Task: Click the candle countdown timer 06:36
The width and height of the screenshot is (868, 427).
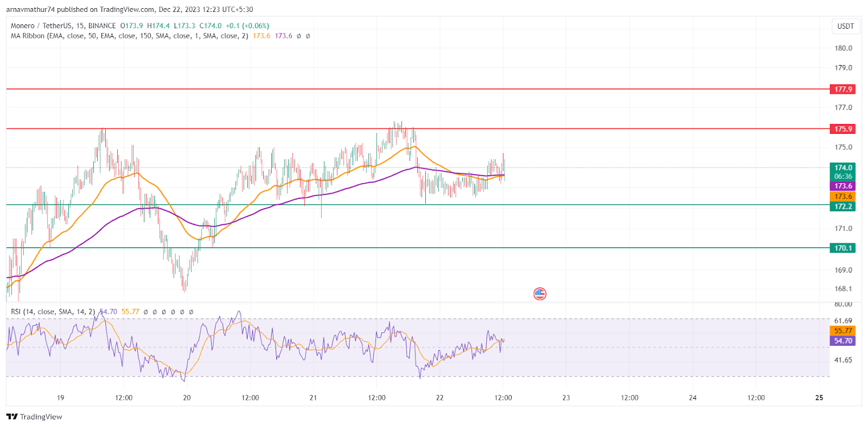Action: click(843, 177)
